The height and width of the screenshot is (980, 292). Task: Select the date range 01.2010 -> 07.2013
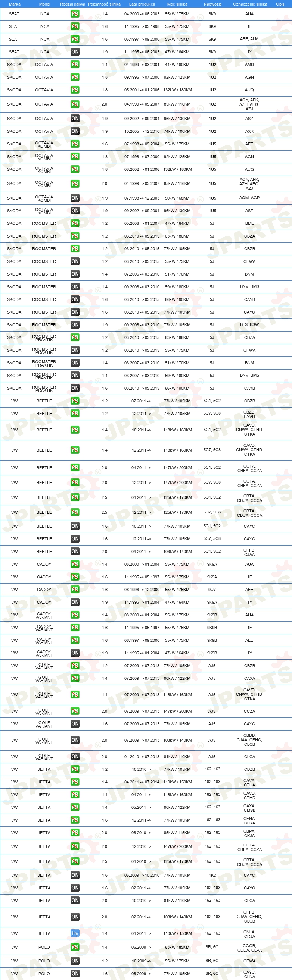click(x=142, y=757)
